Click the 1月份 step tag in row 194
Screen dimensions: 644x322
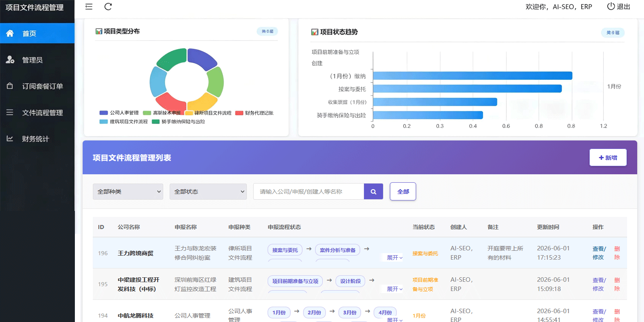(x=279, y=312)
